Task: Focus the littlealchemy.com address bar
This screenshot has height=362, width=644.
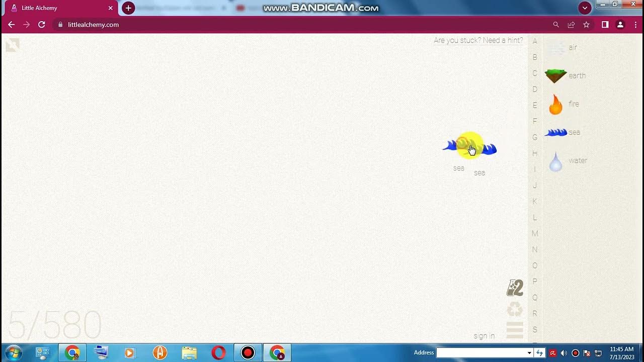Action: coord(302,25)
